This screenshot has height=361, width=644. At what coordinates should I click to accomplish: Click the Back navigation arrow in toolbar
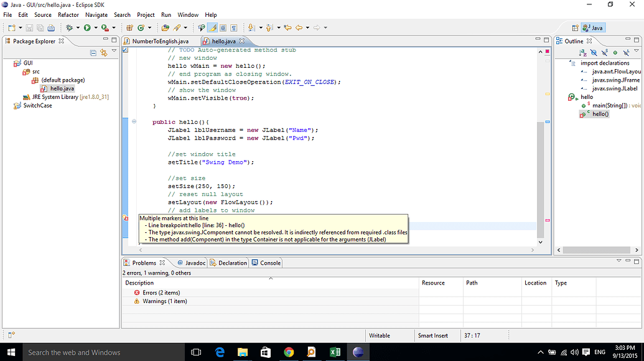coord(299,27)
